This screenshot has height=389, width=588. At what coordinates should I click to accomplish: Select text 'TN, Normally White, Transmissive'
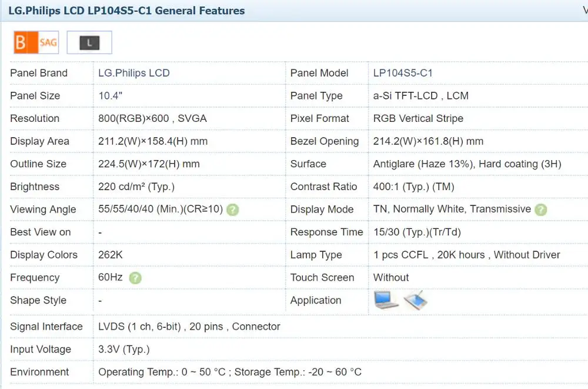[x=452, y=209]
